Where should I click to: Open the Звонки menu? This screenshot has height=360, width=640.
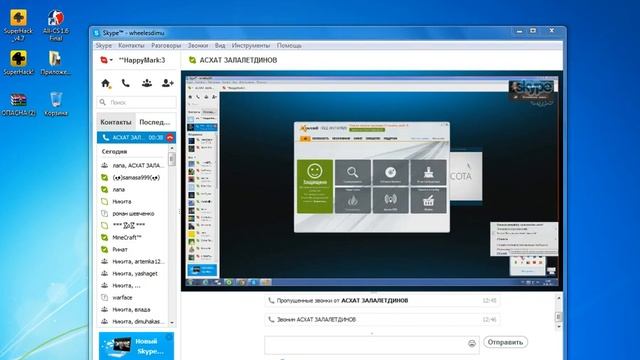click(198, 46)
